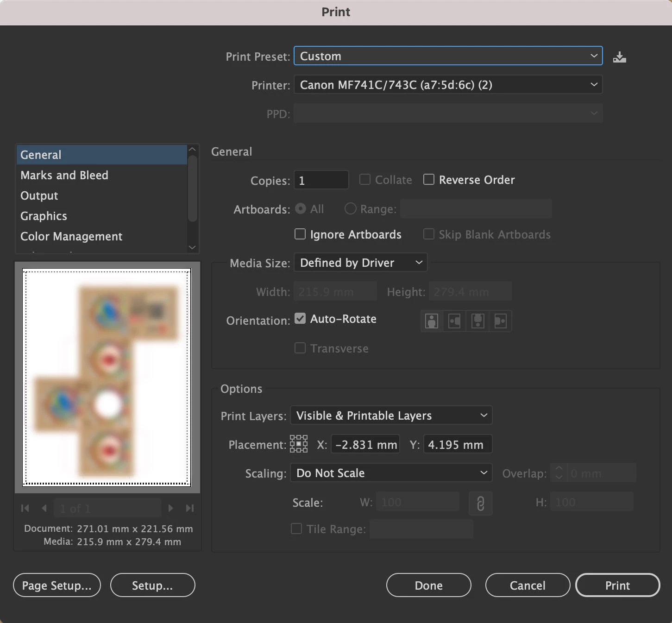Toggle the Transverse checkbox
This screenshot has height=623, width=672.
click(300, 348)
